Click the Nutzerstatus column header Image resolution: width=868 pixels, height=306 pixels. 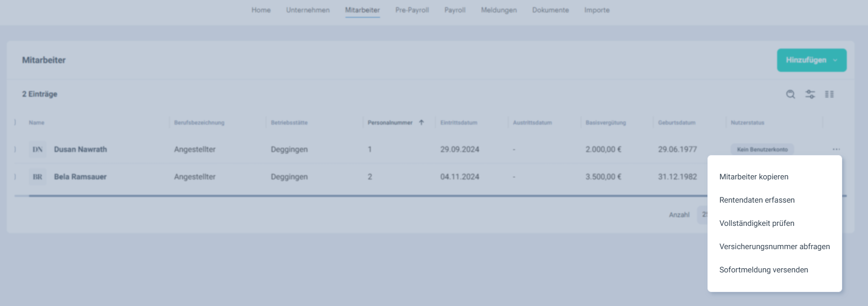pos(748,123)
